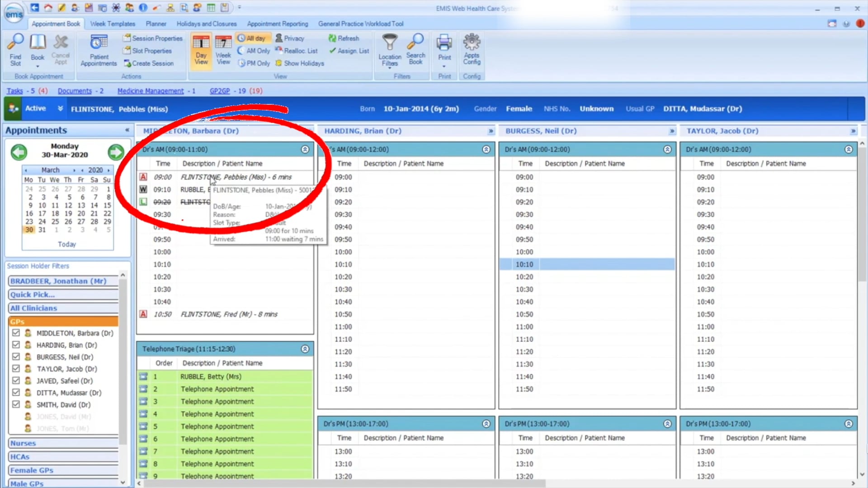868x488 pixels.
Task: Toggle SMITH, David (Dr) checkbox
Action: point(16,404)
